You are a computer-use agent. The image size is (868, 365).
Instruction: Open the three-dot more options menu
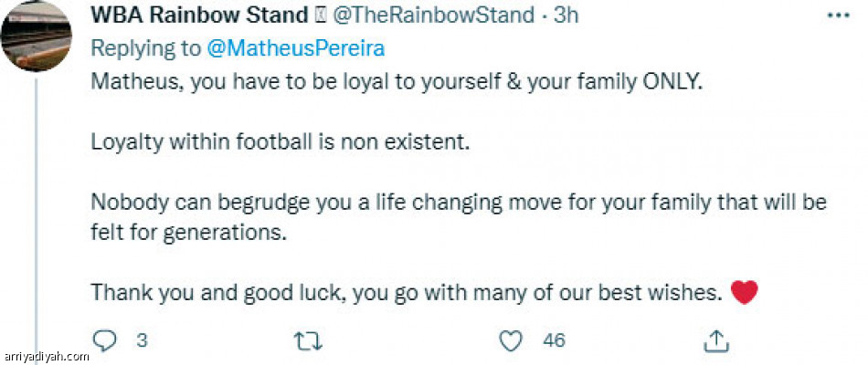(838, 16)
